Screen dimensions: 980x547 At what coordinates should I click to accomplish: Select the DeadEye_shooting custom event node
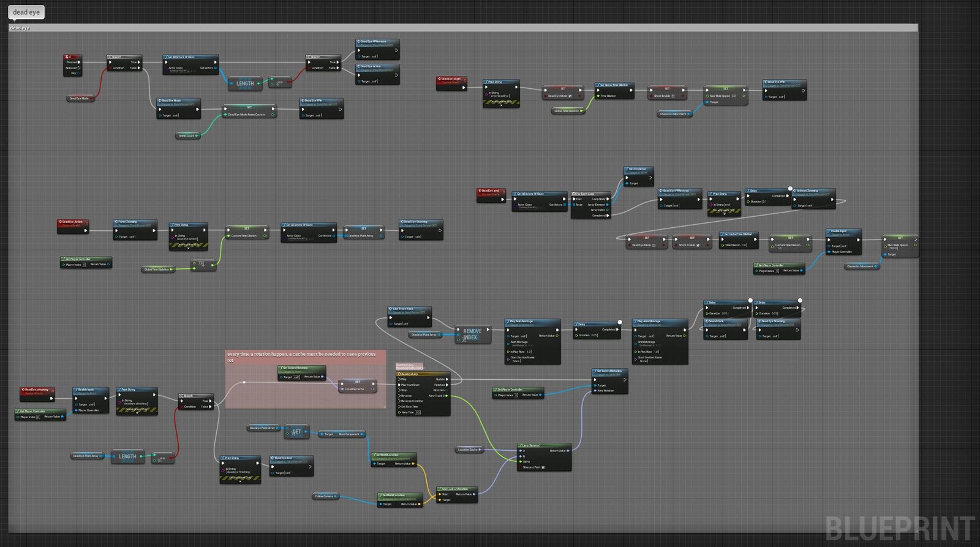37,394
